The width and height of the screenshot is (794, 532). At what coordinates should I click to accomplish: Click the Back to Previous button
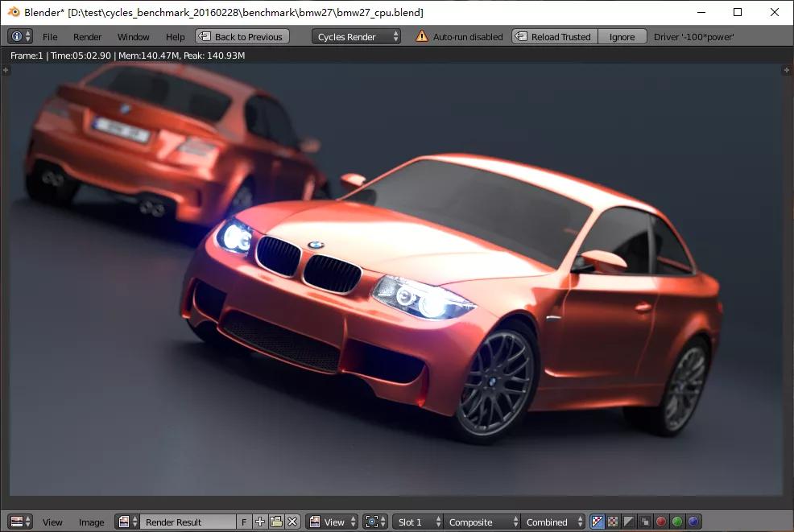[242, 36]
